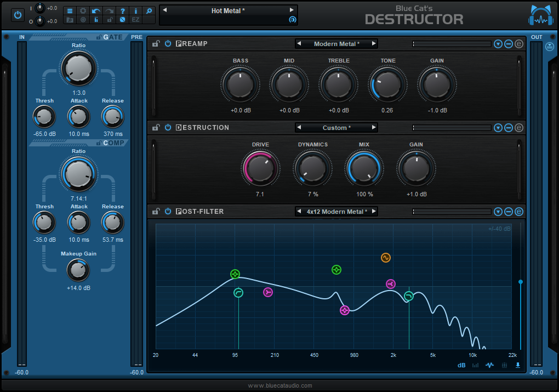Click the green node on the EQ graph by 95 Hz
Image resolution: width=559 pixels, height=392 pixels.
point(235,274)
